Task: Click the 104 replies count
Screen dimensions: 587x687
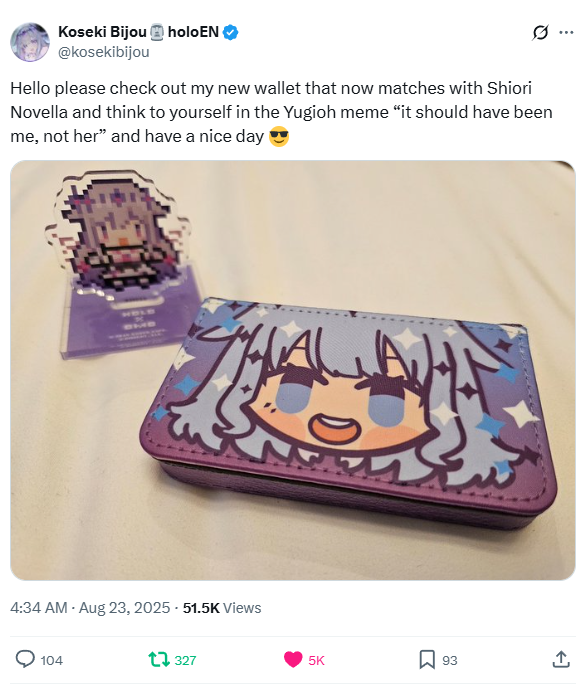Action: 52,660
